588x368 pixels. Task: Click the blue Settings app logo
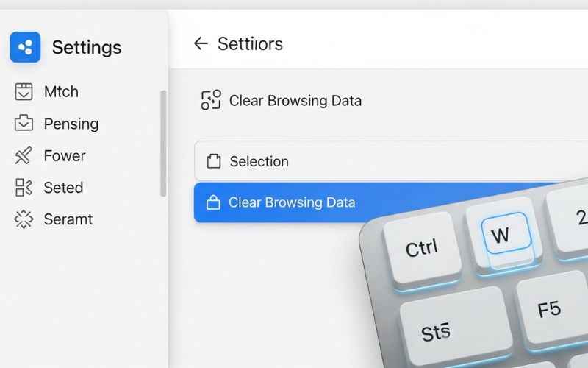pos(25,47)
